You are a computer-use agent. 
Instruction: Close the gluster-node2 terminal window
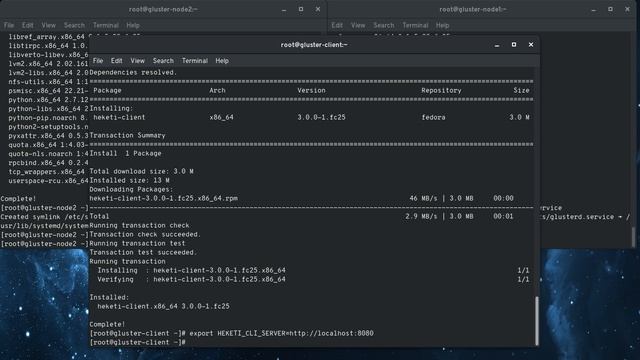coord(318,9)
